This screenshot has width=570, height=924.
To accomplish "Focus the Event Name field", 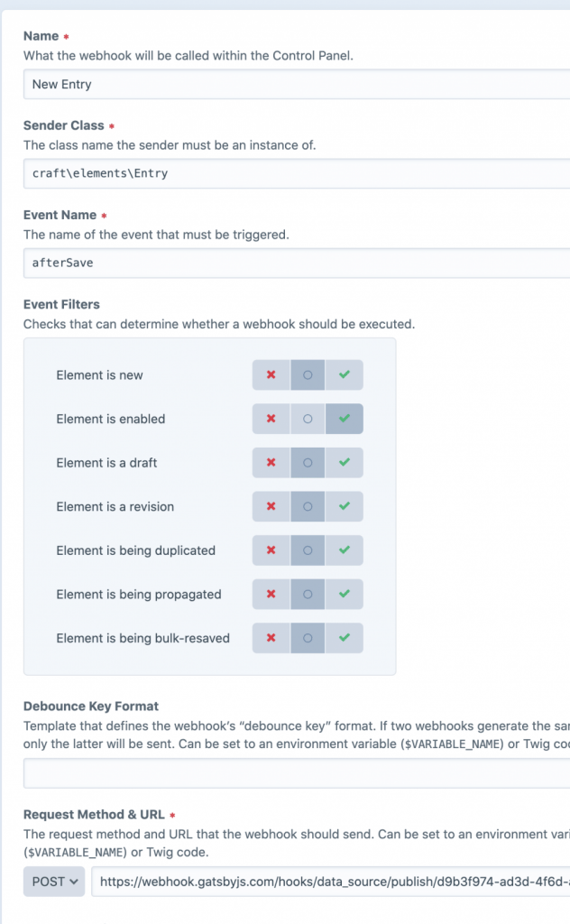I will tap(296, 263).
